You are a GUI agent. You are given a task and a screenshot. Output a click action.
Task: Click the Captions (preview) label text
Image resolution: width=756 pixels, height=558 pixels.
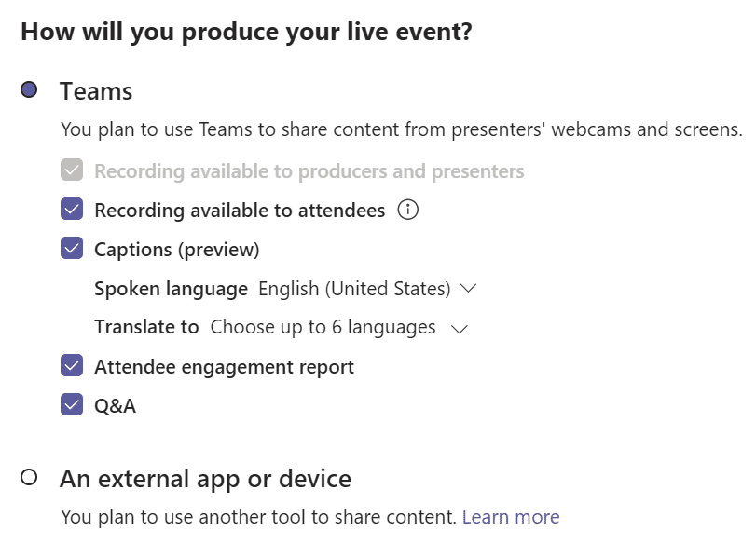point(177,250)
